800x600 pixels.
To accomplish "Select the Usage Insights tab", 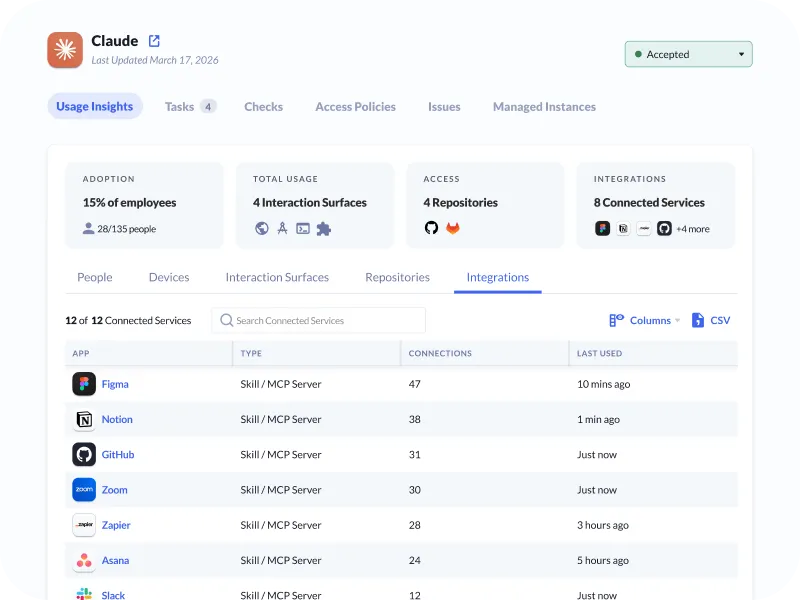I will coord(95,106).
